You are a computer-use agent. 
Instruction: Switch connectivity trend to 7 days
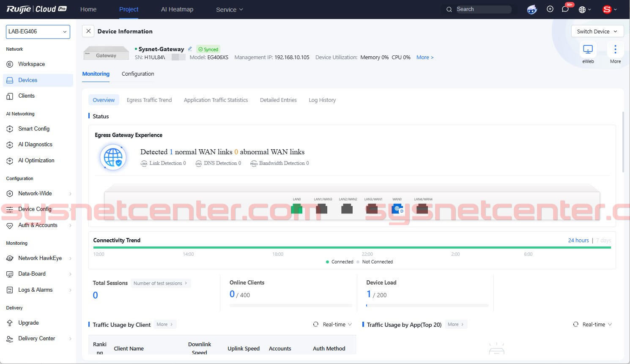point(603,240)
